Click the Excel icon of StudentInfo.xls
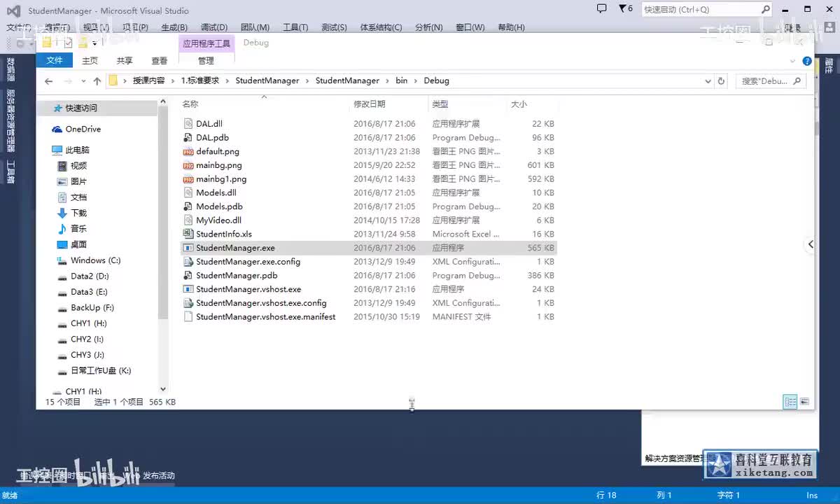 pyautogui.click(x=188, y=234)
